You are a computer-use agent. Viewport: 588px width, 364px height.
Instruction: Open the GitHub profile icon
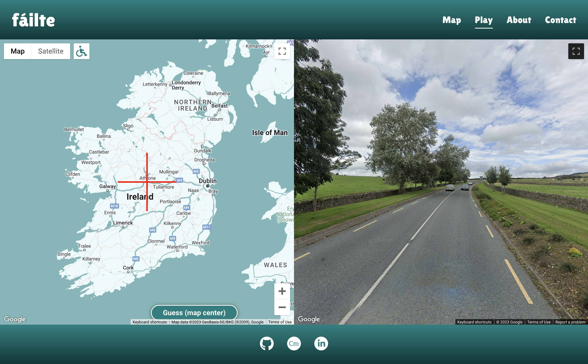267,343
